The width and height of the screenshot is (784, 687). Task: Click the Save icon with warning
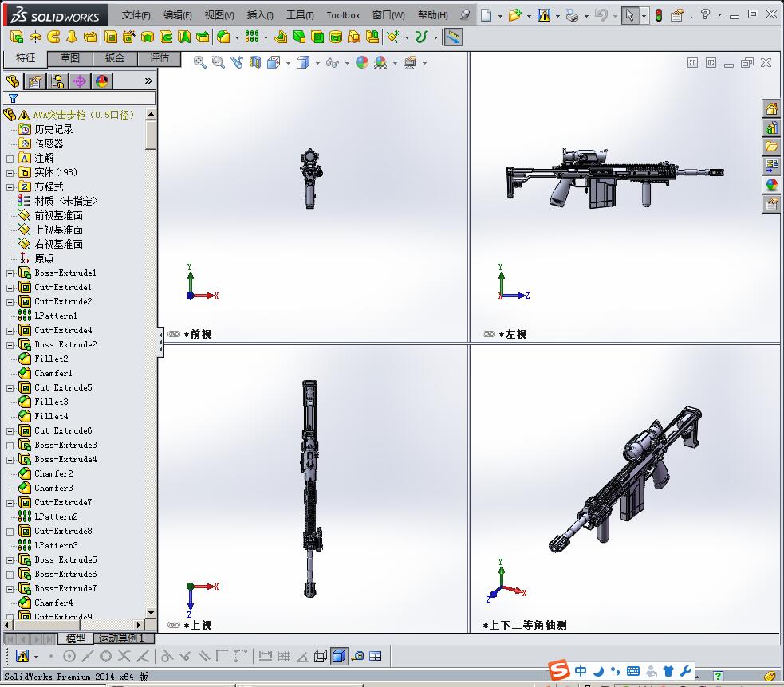(543, 15)
